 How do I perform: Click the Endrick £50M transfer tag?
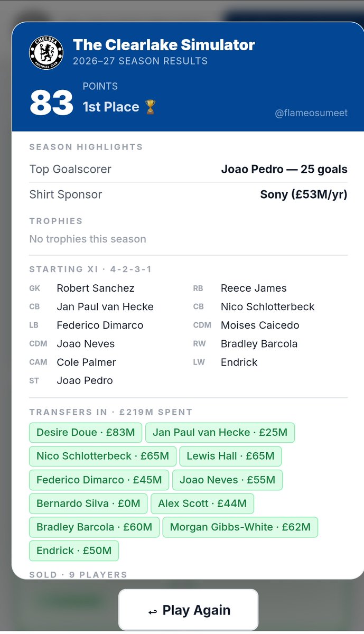(74, 551)
